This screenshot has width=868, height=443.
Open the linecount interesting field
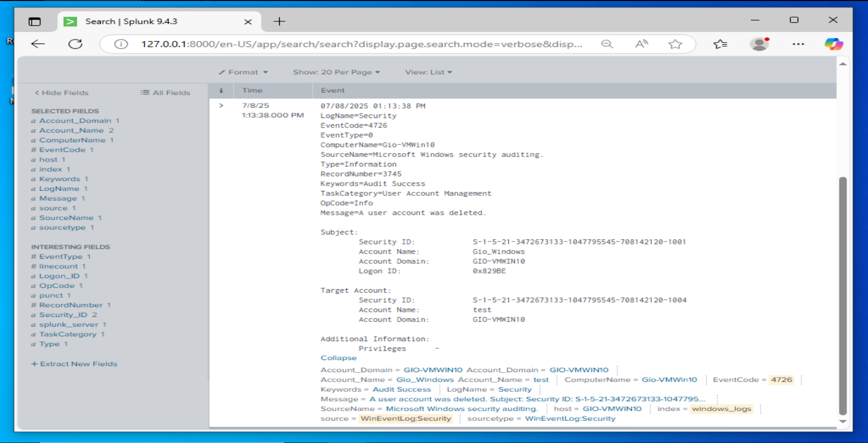point(59,266)
